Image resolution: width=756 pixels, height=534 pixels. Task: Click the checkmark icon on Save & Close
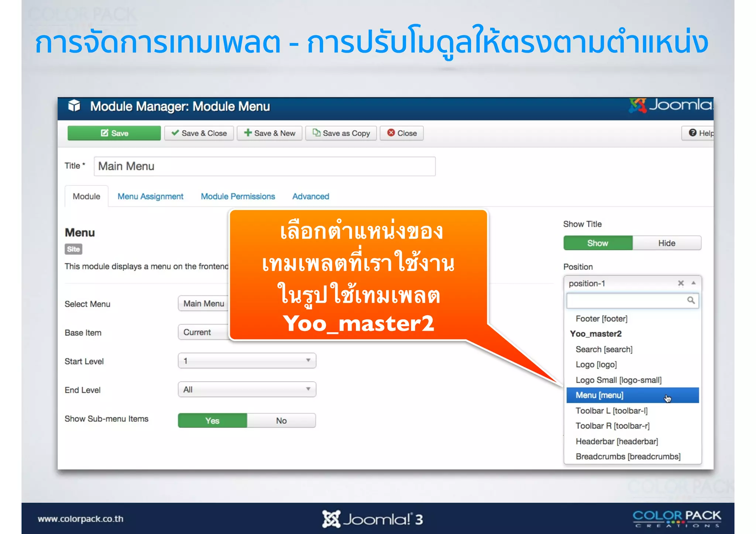(175, 133)
